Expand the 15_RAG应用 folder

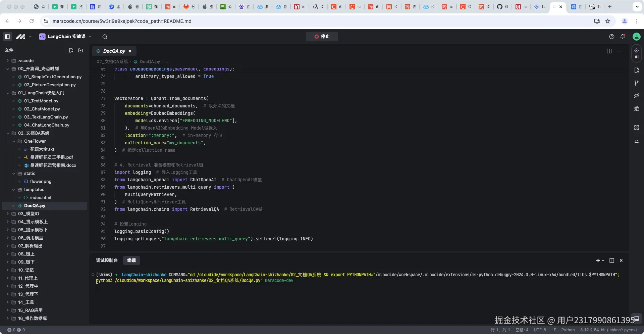click(x=8, y=311)
